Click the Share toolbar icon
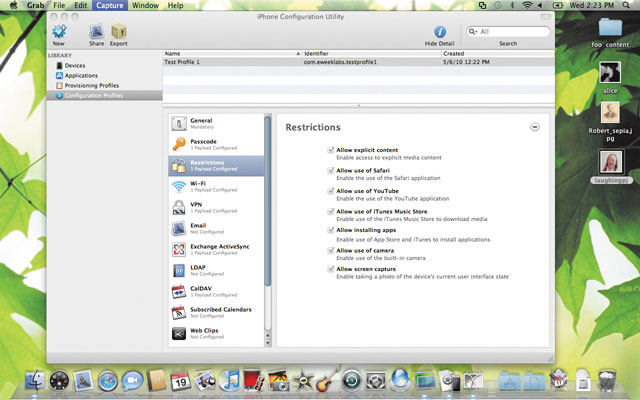Image resolution: width=640 pixels, height=400 pixels. (97, 31)
